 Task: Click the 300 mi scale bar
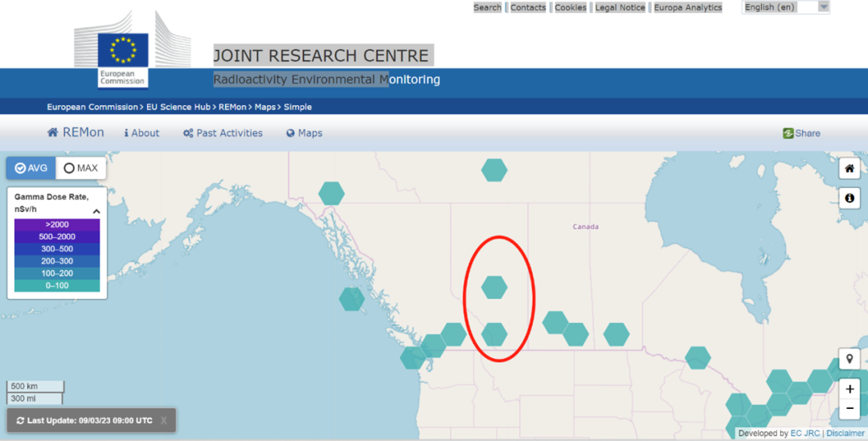35,398
